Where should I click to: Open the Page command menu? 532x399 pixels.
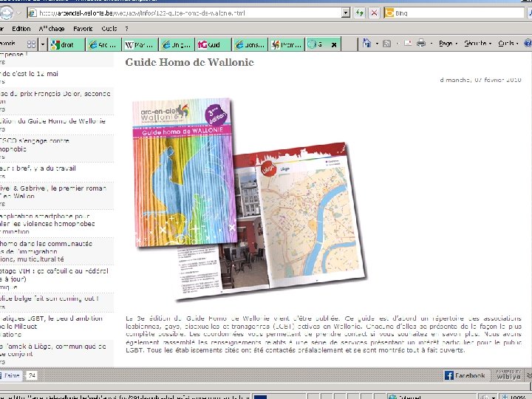(x=448, y=44)
